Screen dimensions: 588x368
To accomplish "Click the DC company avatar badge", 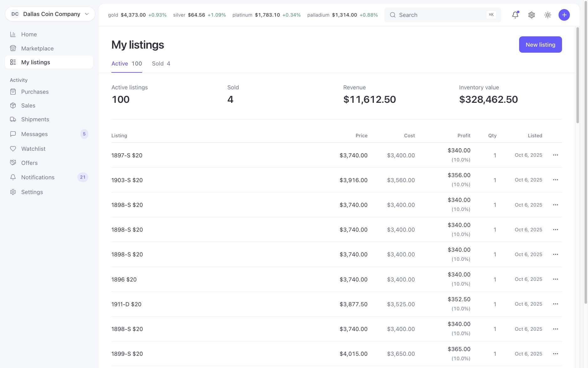I will point(15,14).
